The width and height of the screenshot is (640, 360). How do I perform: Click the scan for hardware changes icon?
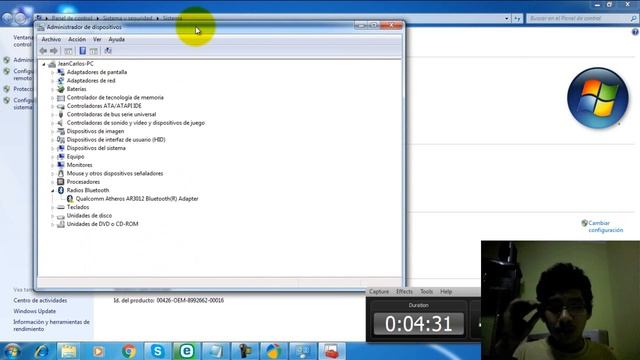tap(108, 51)
